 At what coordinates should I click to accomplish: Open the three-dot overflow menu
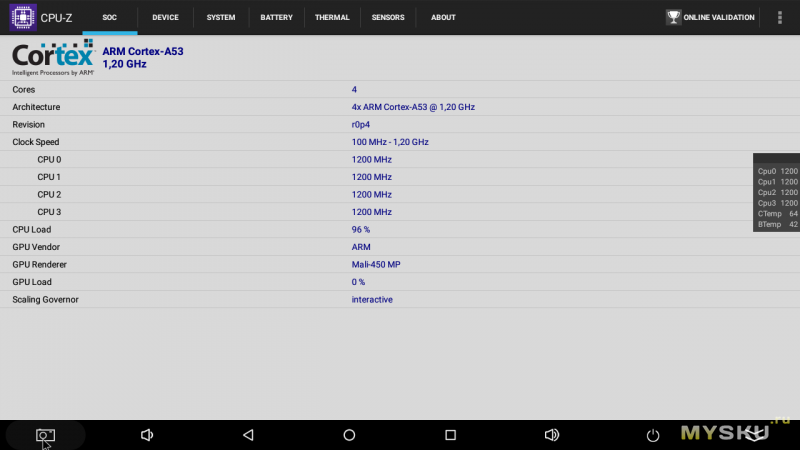point(780,17)
